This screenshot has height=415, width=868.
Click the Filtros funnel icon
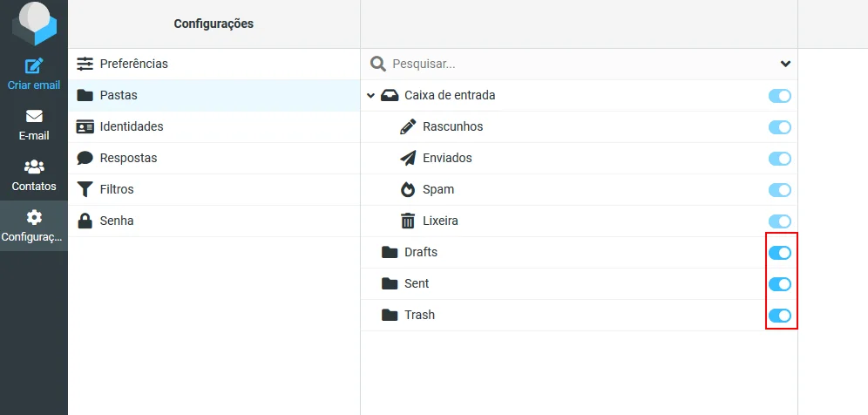(85, 189)
